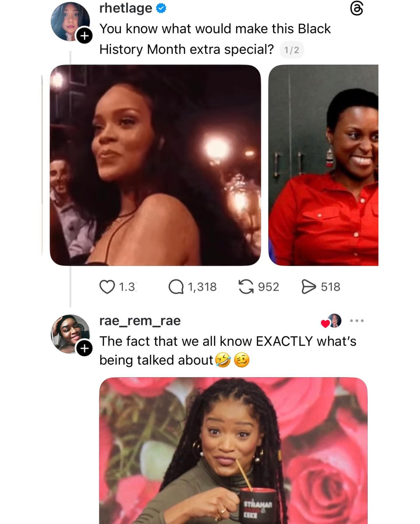Follow rhetlage using the plus badge
This screenshot has width=420, height=524.
click(x=84, y=36)
